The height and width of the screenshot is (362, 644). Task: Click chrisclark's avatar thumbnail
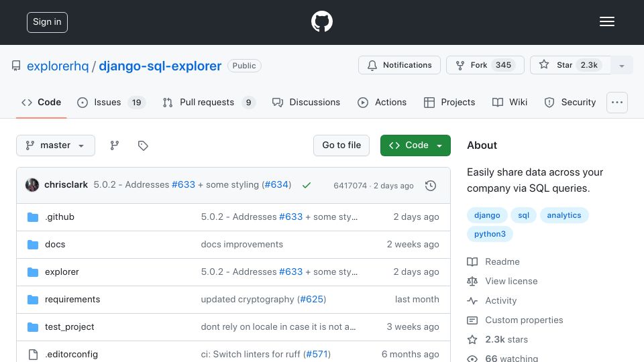(32, 185)
